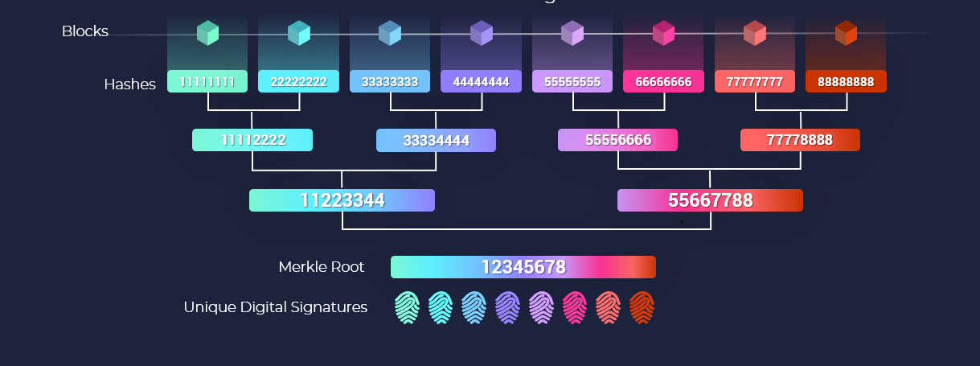Select the cyan block cube above 22222222
Screen dimensions: 980x366
pyautogui.click(x=298, y=33)
